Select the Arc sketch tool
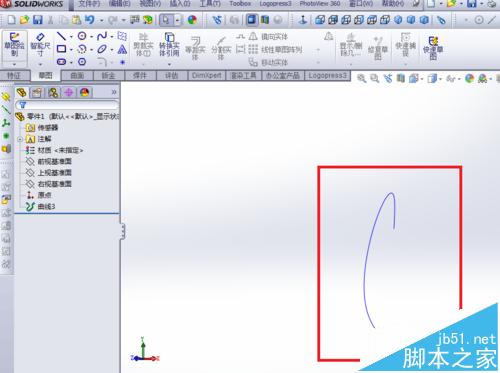The height and width of the screenshot is (373, 500). point(82,49)
